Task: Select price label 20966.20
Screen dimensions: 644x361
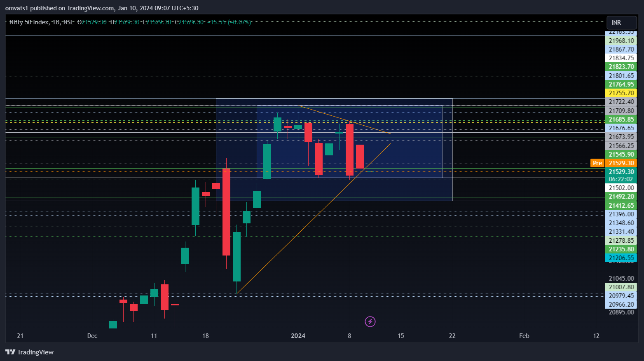Action: tap(621, 305)
